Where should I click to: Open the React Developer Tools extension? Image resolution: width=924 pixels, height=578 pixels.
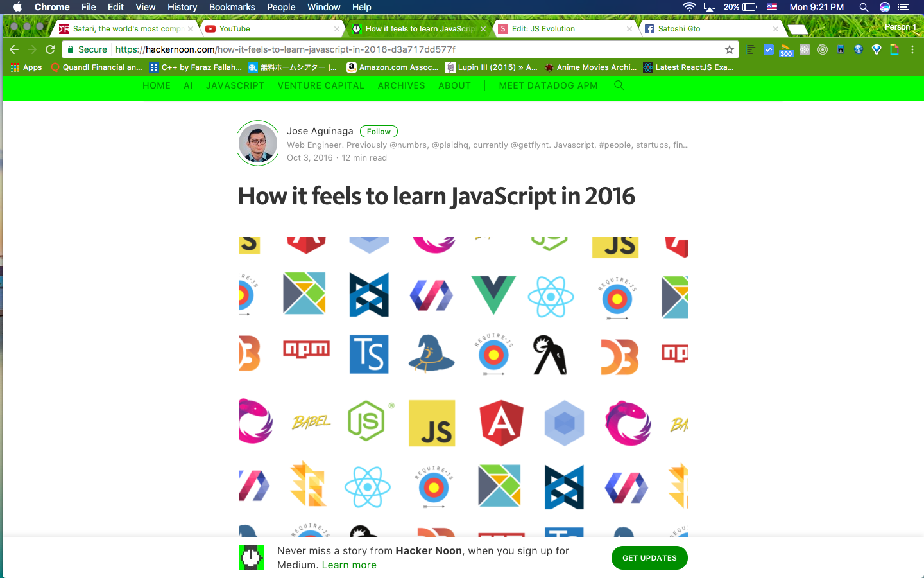tap(805, 49)
